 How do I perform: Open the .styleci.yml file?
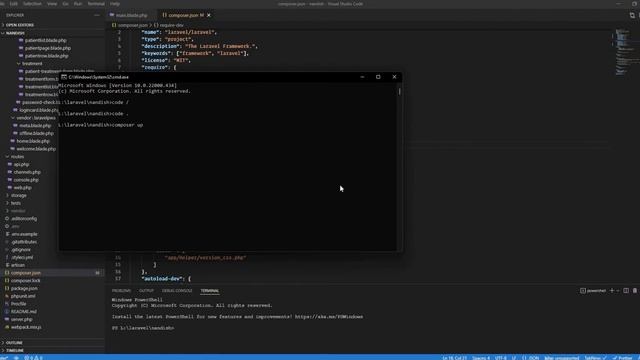[x=22, y=258]
